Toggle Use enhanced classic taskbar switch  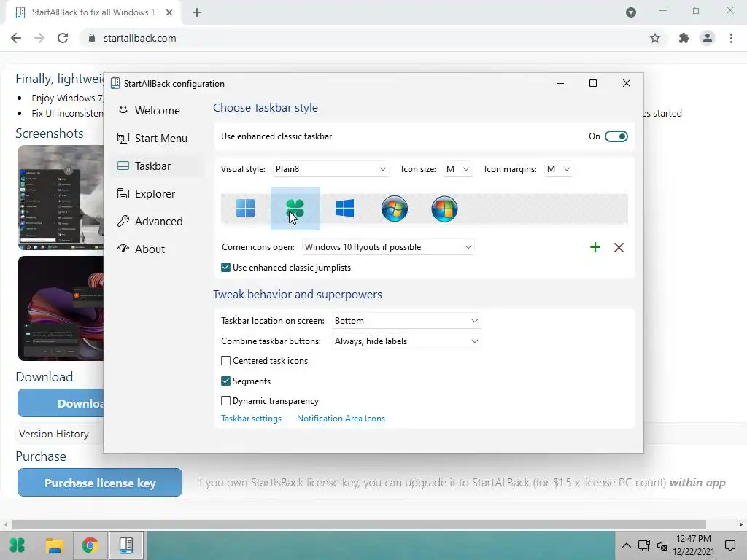(616, 136)
